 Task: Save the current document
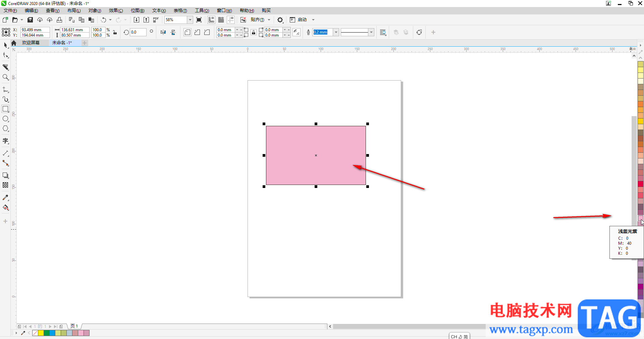coord(30,20)
